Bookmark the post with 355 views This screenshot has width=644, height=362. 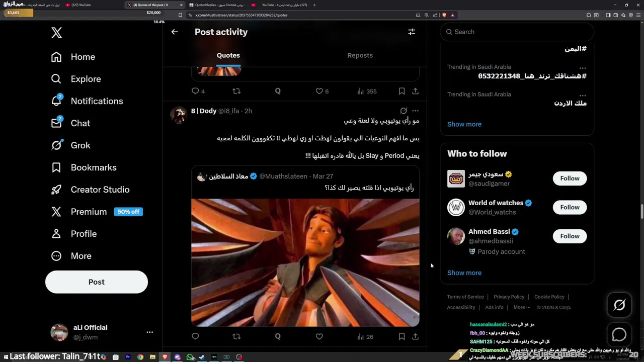401,91
